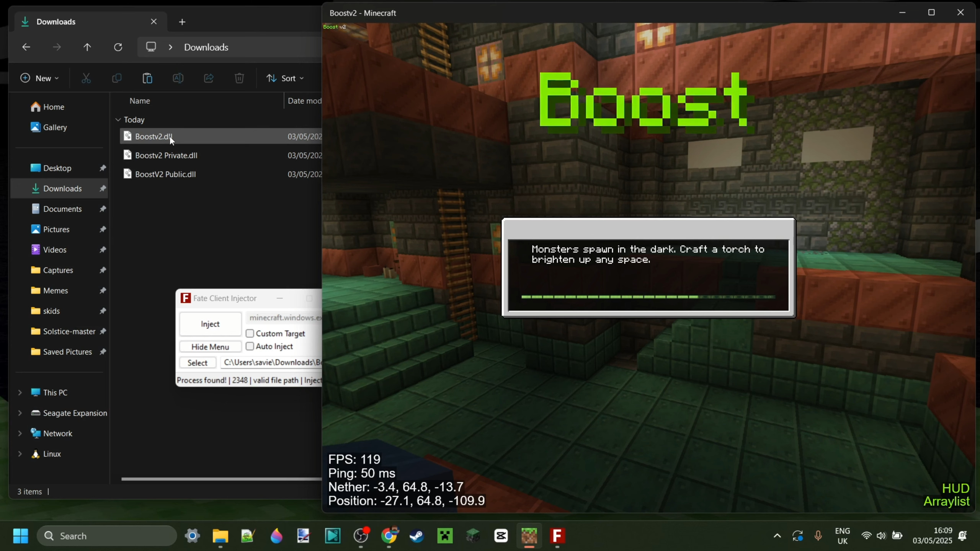Click the Fate Client Injector taskbar icon

557,536
